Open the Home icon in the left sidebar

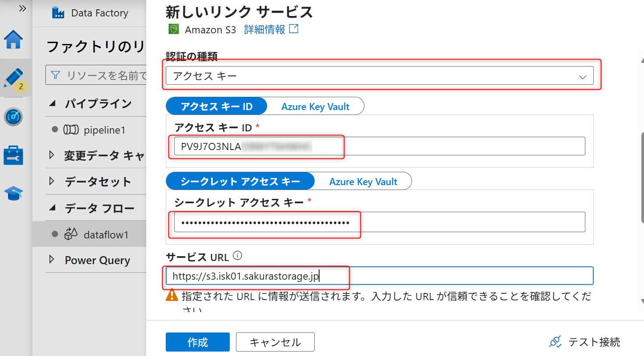pos(14,40)
